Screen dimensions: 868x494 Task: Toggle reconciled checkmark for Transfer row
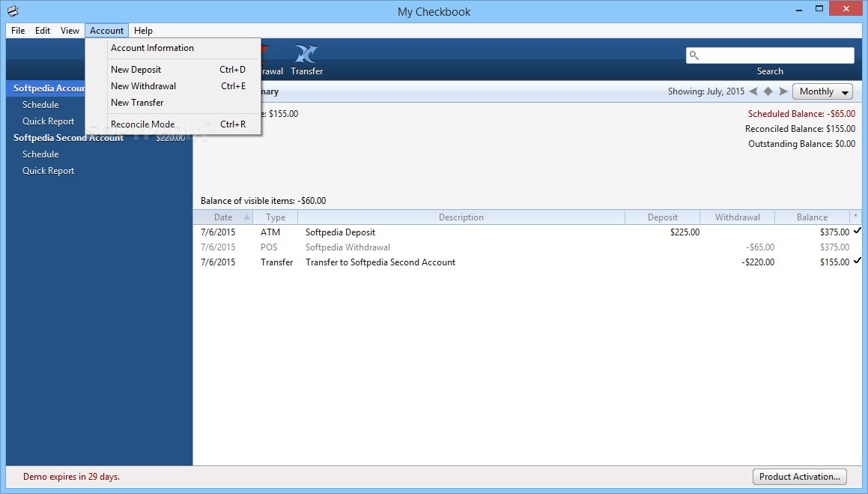click(x=858, y=260)
